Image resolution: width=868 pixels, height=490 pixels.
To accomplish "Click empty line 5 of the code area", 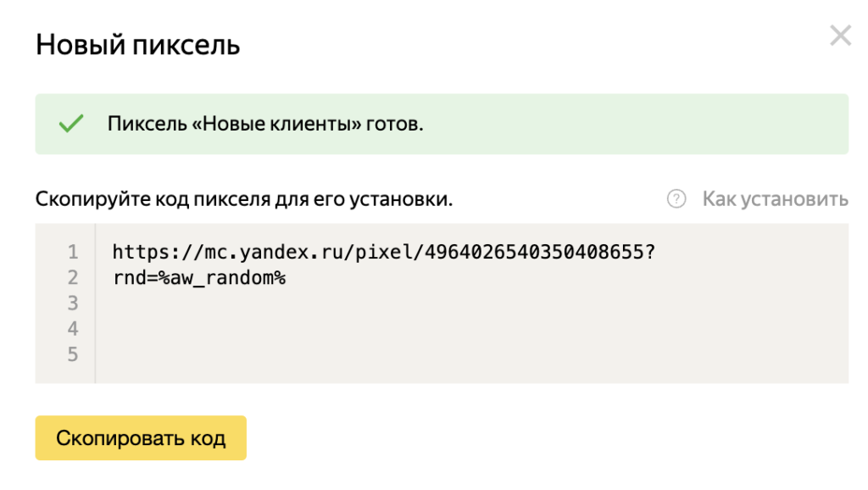I will [254, 354].
